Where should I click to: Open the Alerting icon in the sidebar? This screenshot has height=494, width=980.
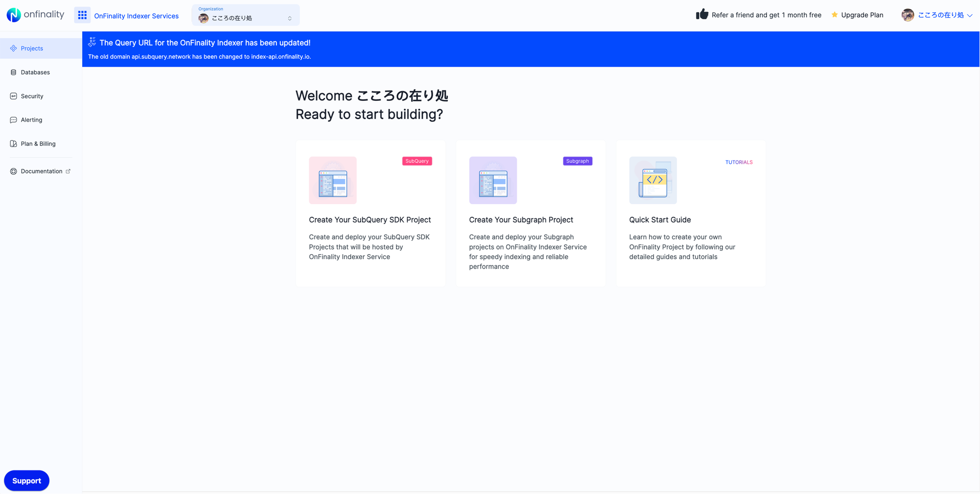pyautogui.click(x=13, y=119)
